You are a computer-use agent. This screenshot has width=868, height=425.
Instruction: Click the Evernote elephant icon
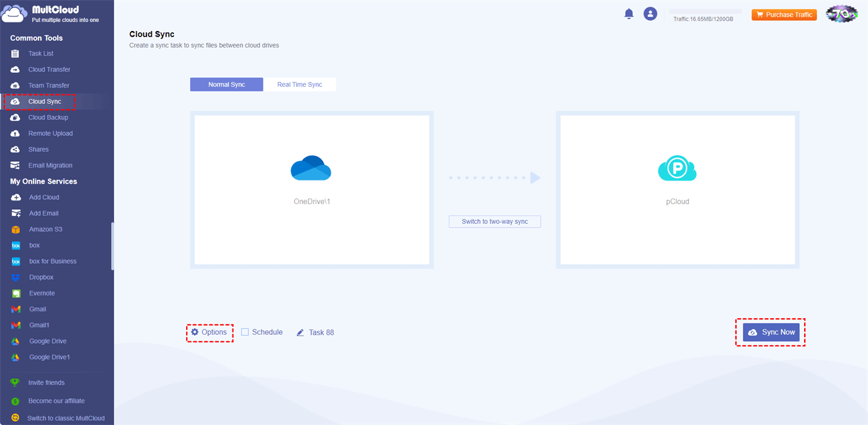click(16, 293)
